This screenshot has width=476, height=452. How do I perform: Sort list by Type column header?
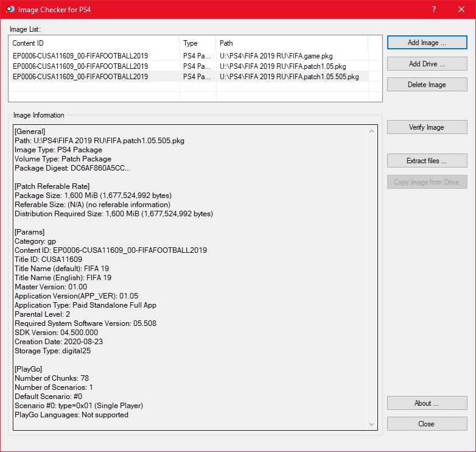(x=198, y=43)
